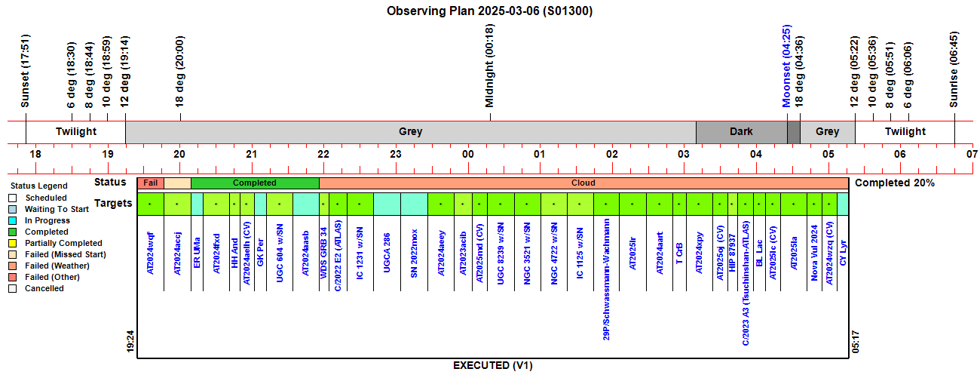Select the morning 6 deg (06:06) marker

[908, 75]
